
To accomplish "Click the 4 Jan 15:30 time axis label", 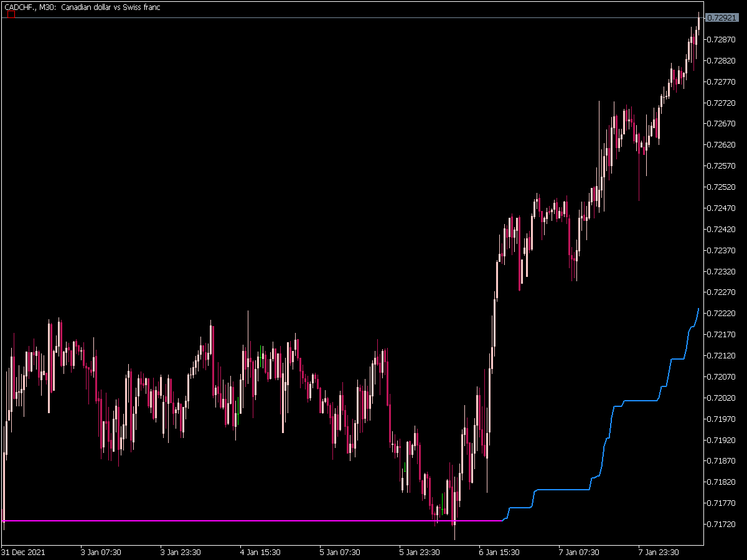I will 260,552.
